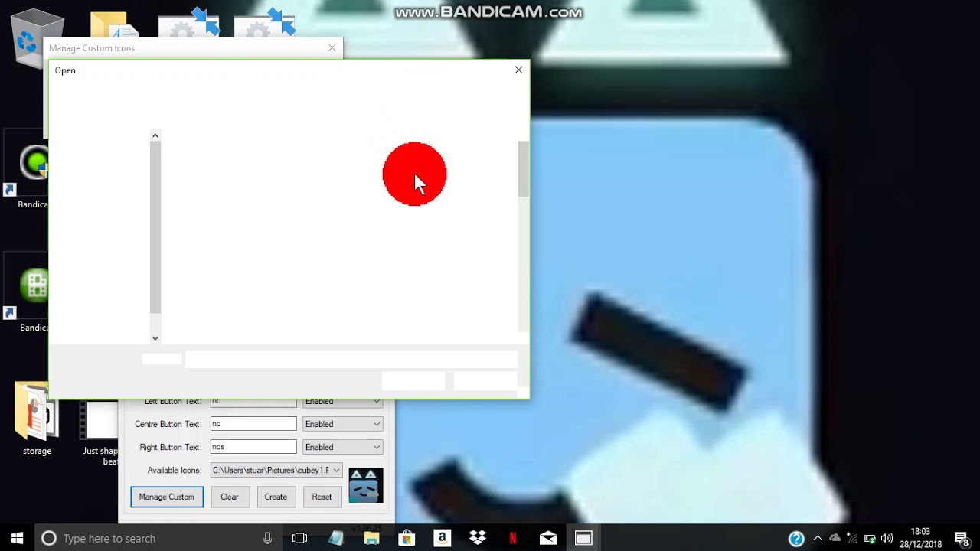Click the Right Button Text input field
The height and width of the screenshot is (551, 980).
253,447
